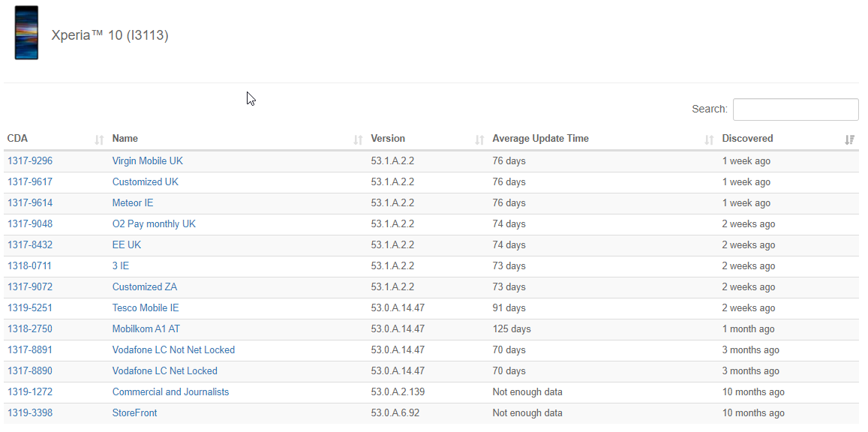The width and height of the screenshot is (868, 432).
Task: Open CDA link 1317-9296
Action: pos(30,161)
